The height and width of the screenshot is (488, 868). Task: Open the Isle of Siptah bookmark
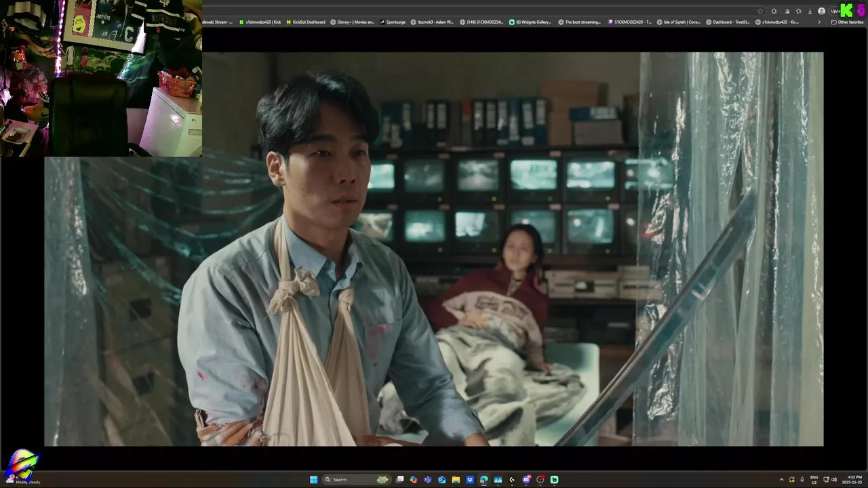point(679,22)
